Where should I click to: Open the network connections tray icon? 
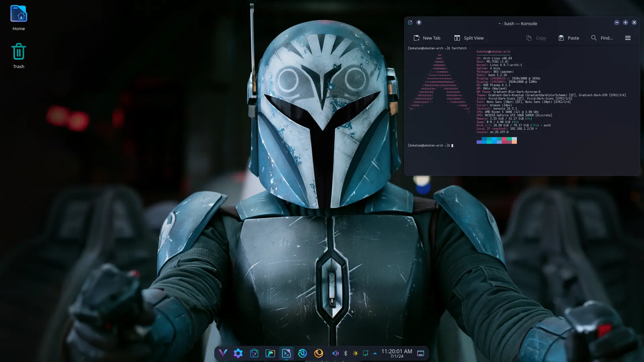point(366,353)
